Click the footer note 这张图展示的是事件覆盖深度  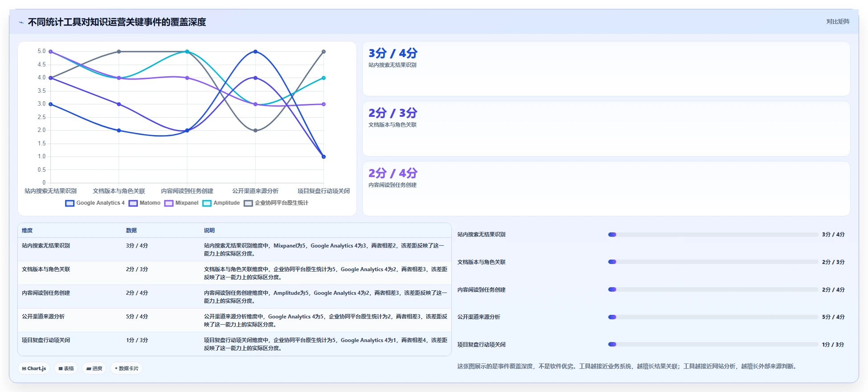[628, 366]
